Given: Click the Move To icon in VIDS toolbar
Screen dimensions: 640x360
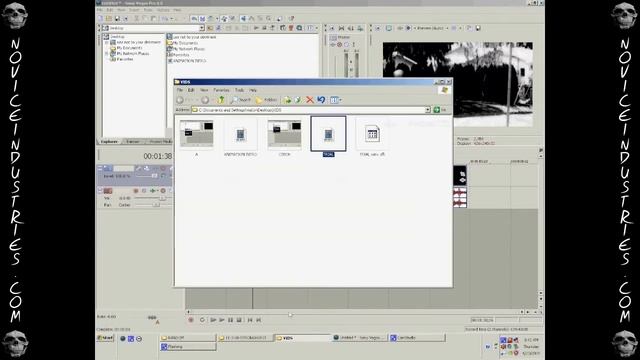Looking at the screenshot, I should point(287,100).
